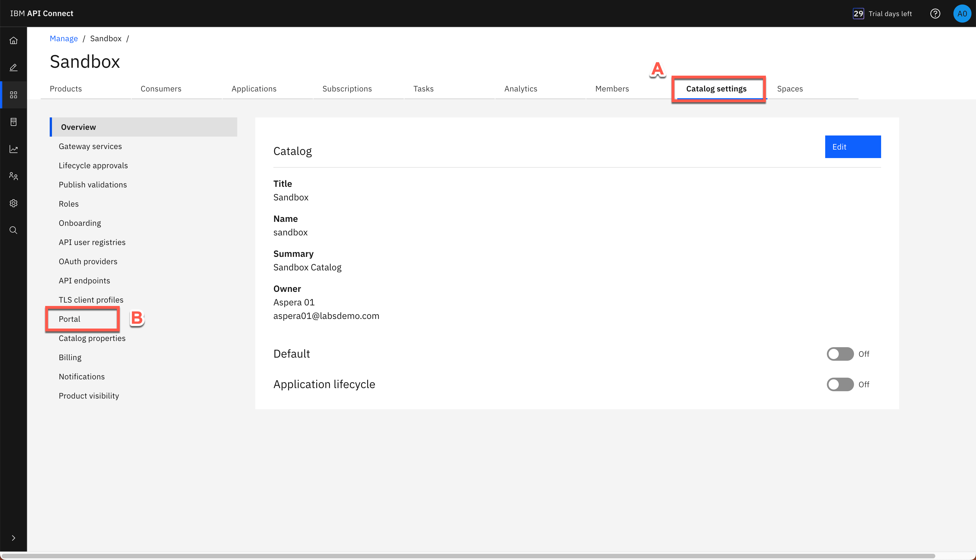Open the Help question mark icon
976x560 pixels.
click(935, 14)
